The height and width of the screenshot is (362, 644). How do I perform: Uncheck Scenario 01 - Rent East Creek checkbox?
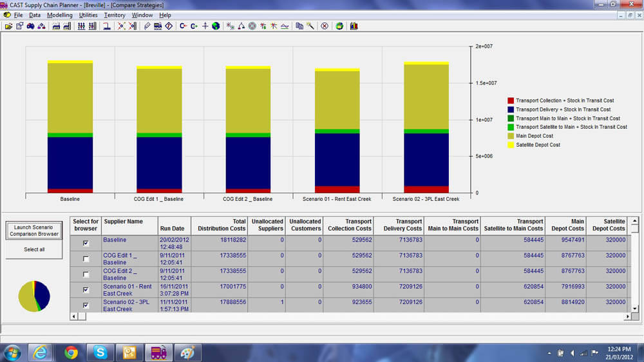(86, 291)
